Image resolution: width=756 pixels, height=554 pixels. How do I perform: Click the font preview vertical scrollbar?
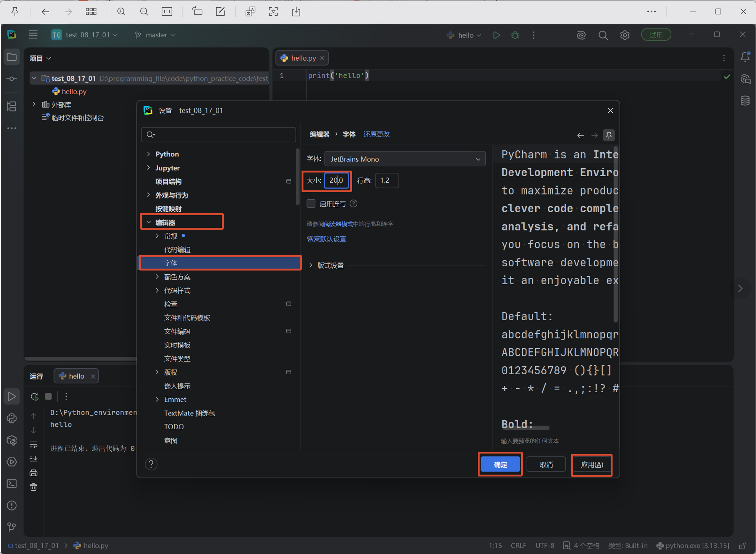click(615, 234)
